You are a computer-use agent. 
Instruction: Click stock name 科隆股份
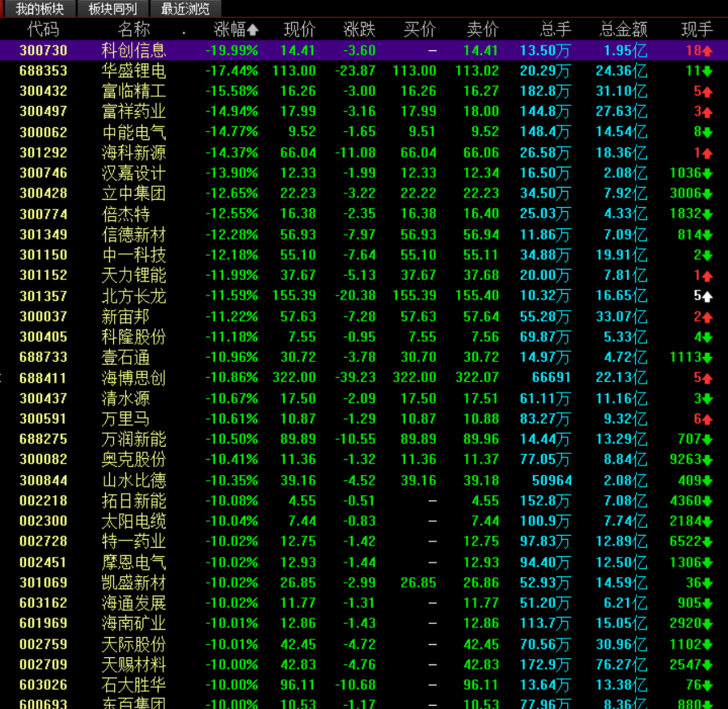click(133, 337)
